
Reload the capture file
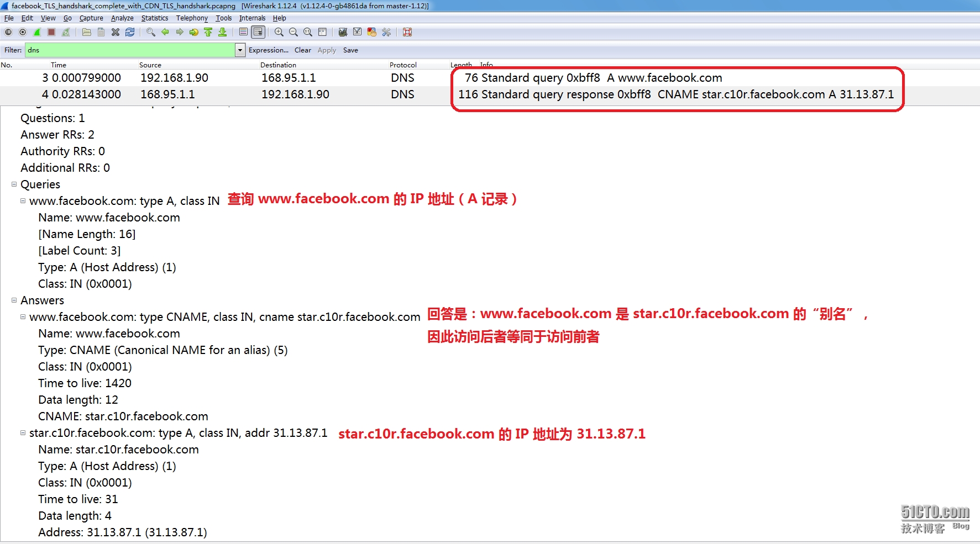coord(130,32)
